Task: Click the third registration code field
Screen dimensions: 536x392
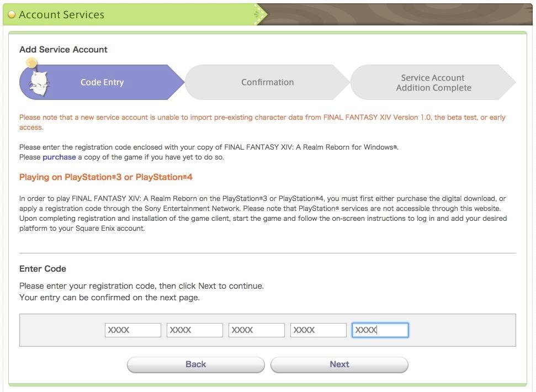Action: (257, 330)
